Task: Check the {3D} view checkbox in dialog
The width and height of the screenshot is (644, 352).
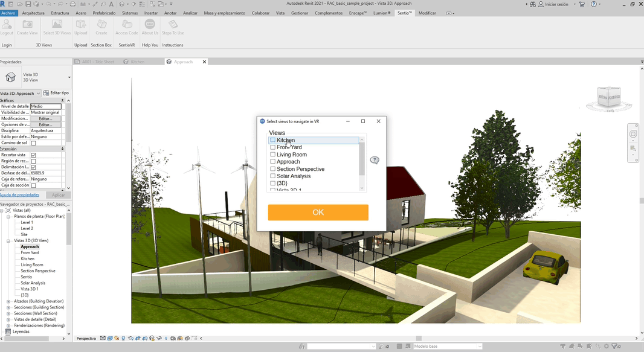Action: 272,183
